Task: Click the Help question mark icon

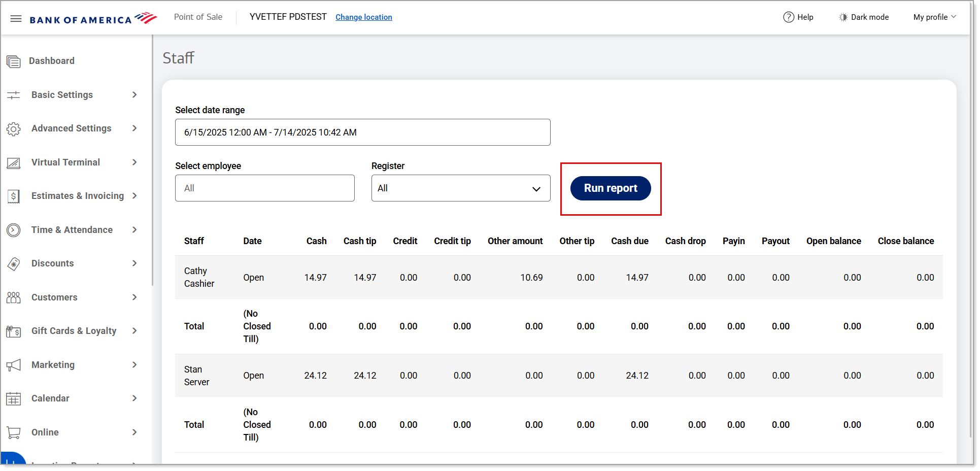Action: point(788,17)
